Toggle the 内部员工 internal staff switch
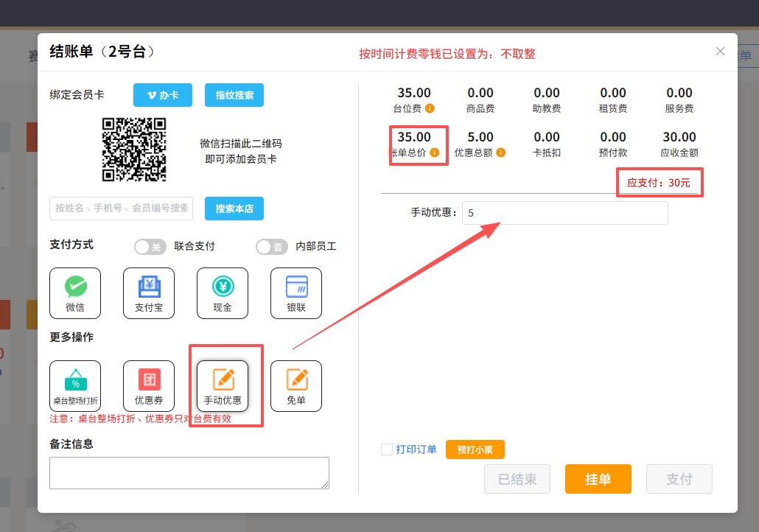 pos(272,247)
